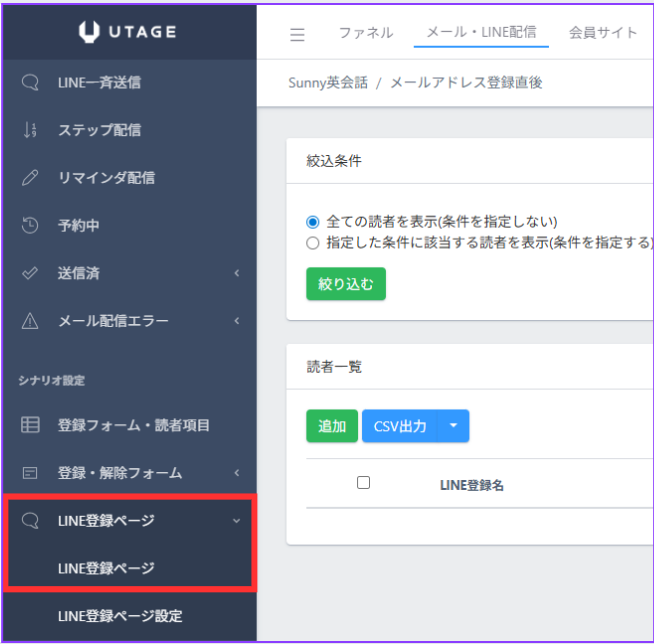Screen dimensions: 654x644
Task: Toggle the hamburger menu icon
Action: (x=297, y=34)
